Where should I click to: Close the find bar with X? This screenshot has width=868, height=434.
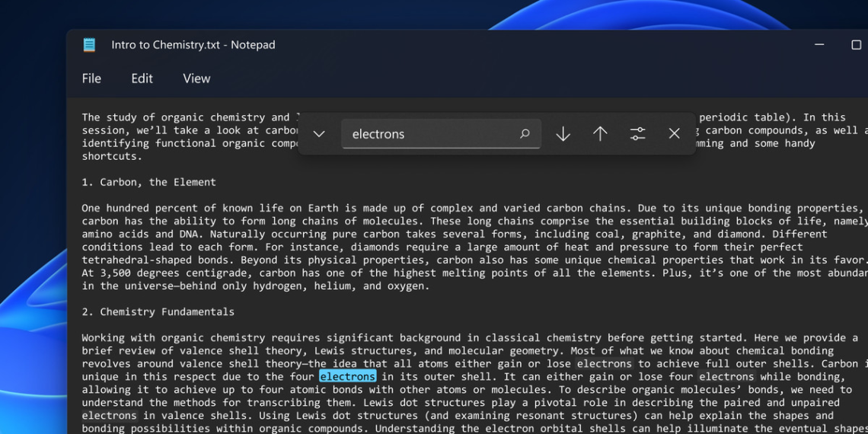(675, 134)
